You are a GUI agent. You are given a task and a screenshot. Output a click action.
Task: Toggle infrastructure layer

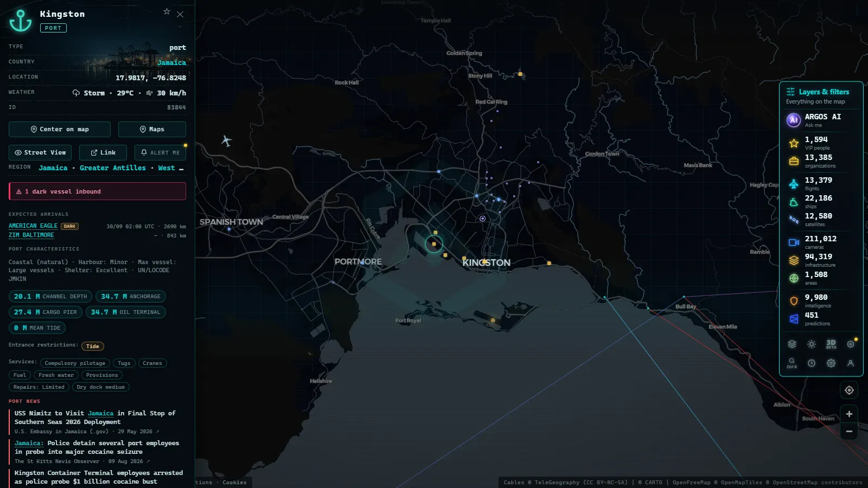click(821, 260)
